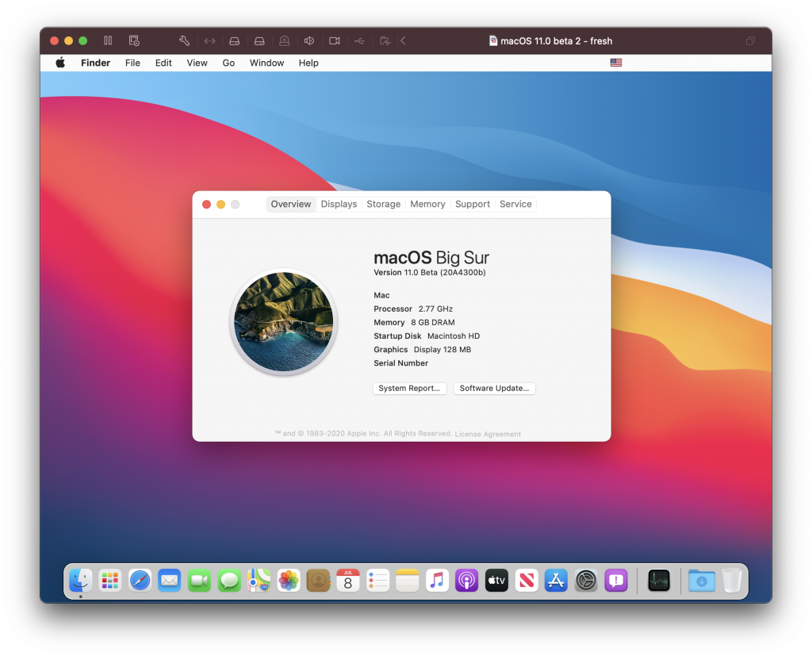Switch to the Displays tab
The height and width of the screenshot is (656, 812).
point(339,204)
